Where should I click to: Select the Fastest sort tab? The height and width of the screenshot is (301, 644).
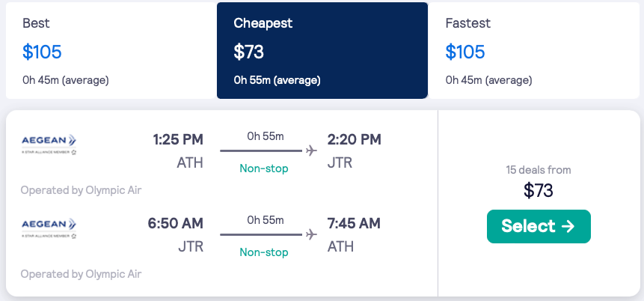(533, 50)
